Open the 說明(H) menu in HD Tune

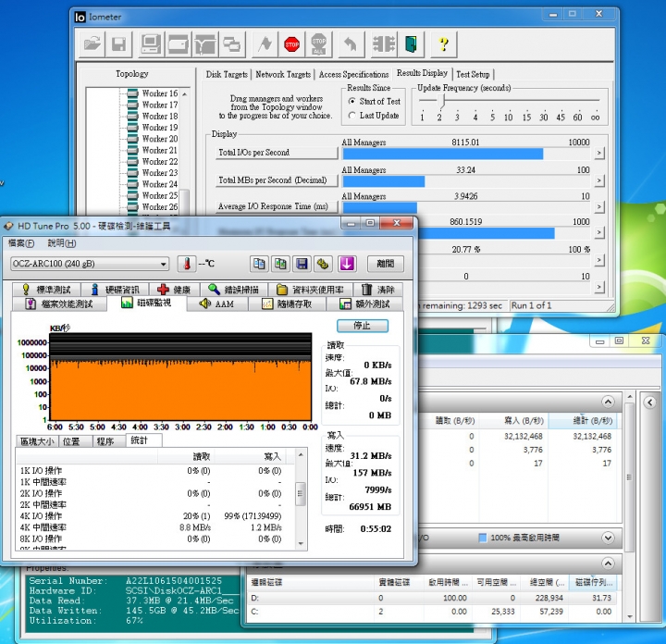click(62, 243)
